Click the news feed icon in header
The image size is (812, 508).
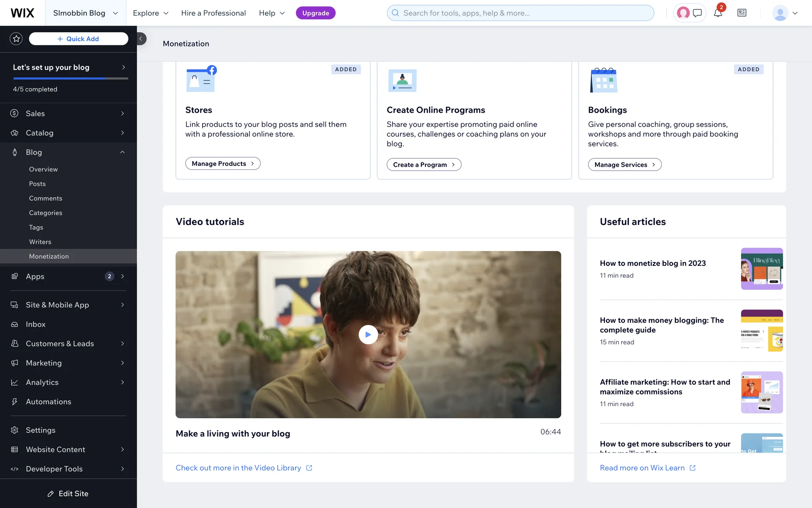click(x=742, y=13)
